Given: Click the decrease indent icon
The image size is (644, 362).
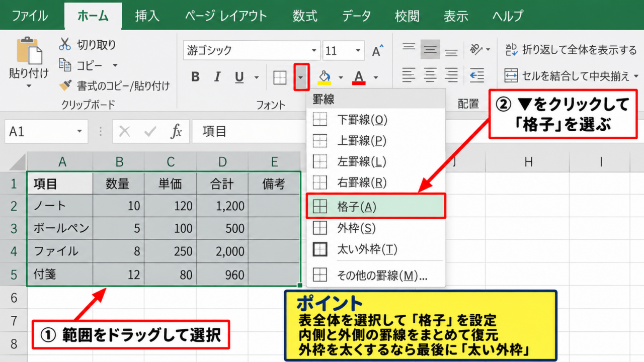Looking at the screenshot, I should pos(476,75).
